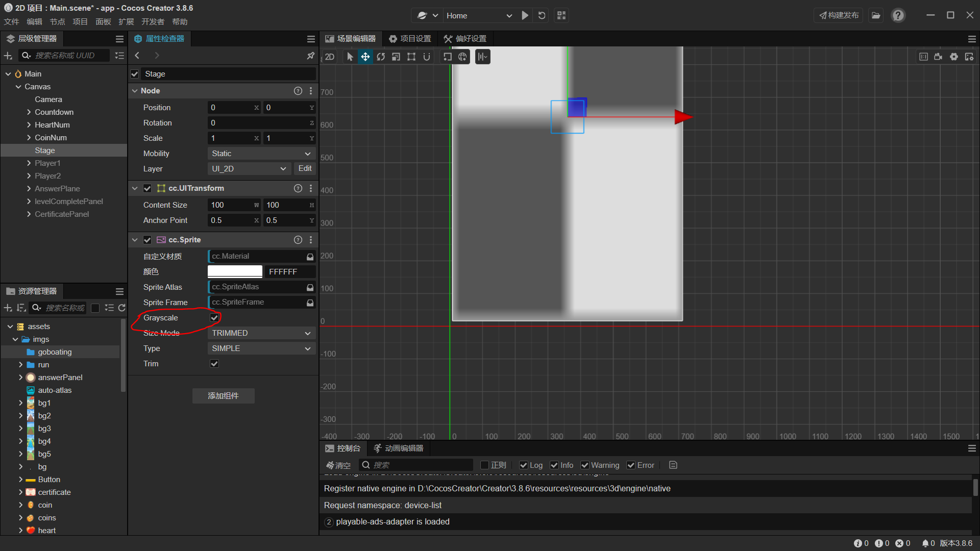Select the rect transform tool
This screenshot has height=551, width=980.
click(x=411, y=57)
